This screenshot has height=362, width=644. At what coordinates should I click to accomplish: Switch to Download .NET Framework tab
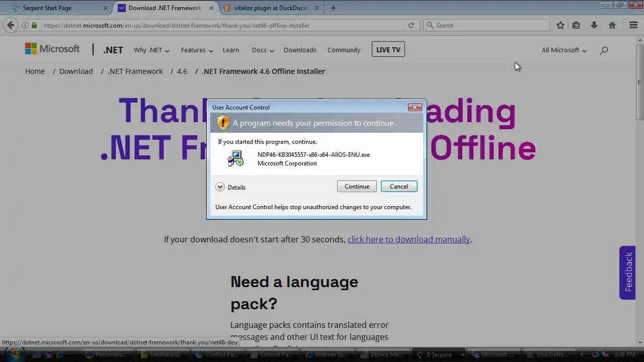tap(165, 8)
